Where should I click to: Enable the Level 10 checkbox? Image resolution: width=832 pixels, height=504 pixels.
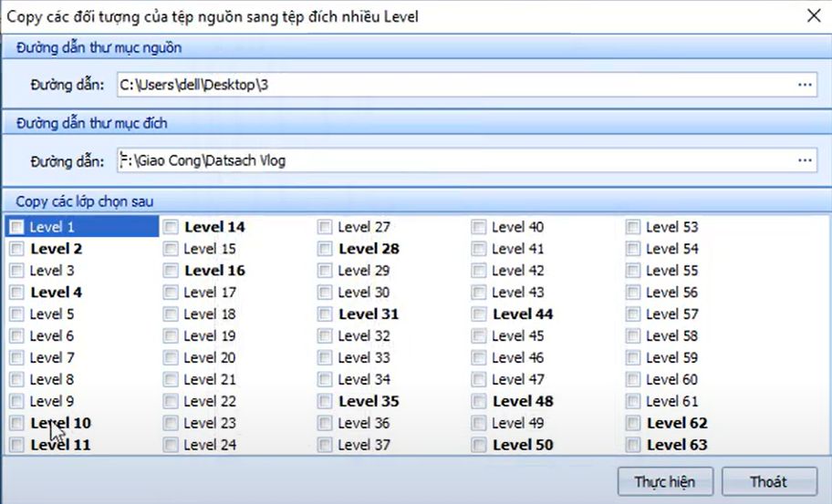pos(17,423)
